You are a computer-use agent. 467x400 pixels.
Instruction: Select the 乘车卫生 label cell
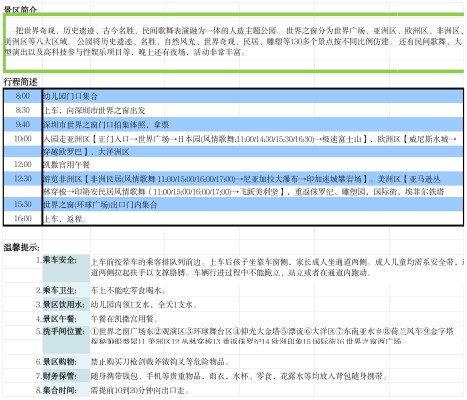point(66,290)
